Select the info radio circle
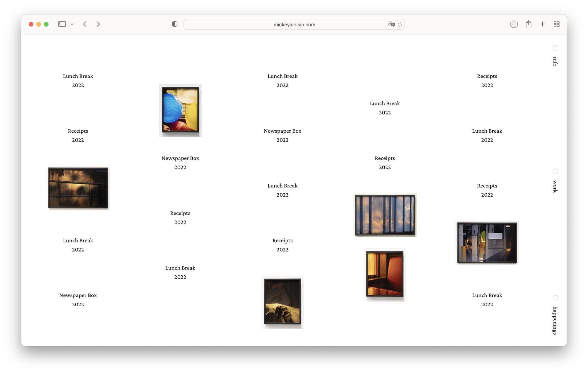Image resolution: width=588 pixels, height=374 pixels. coord(555,48)
